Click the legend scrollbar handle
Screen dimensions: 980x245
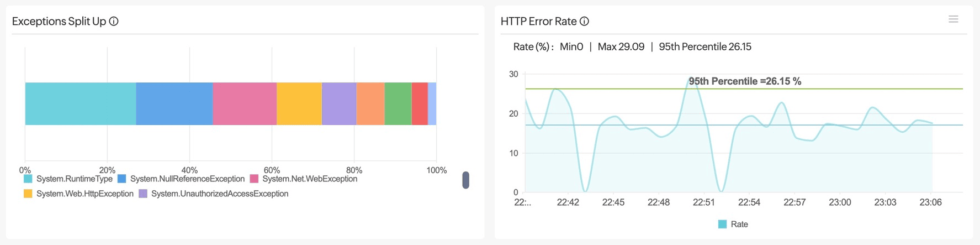(465, 180)
